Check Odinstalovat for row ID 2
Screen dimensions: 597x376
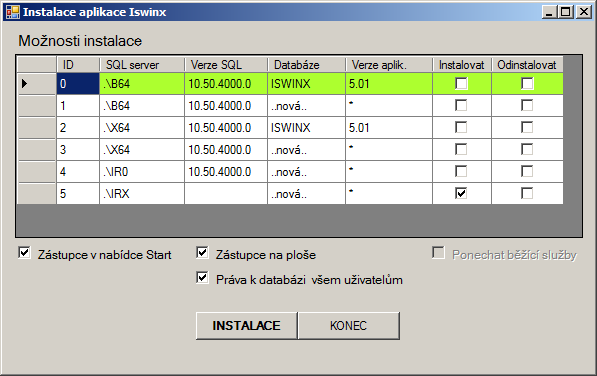527,127
